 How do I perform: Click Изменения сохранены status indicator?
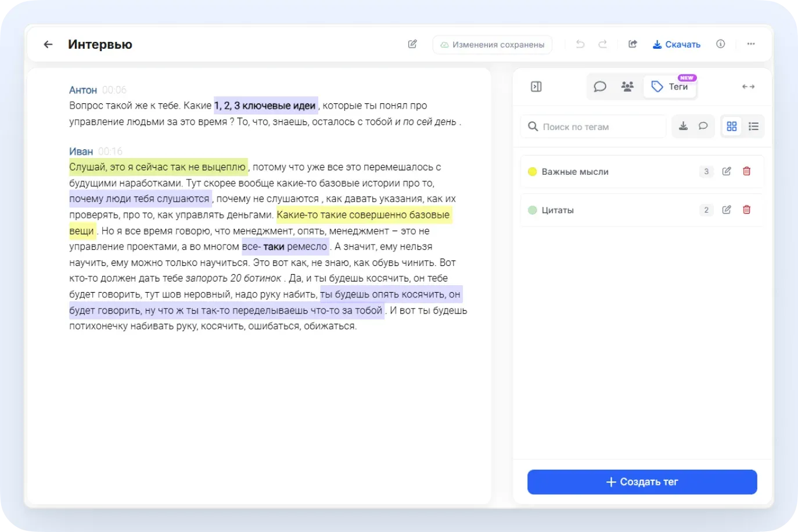tap(493, 45)
